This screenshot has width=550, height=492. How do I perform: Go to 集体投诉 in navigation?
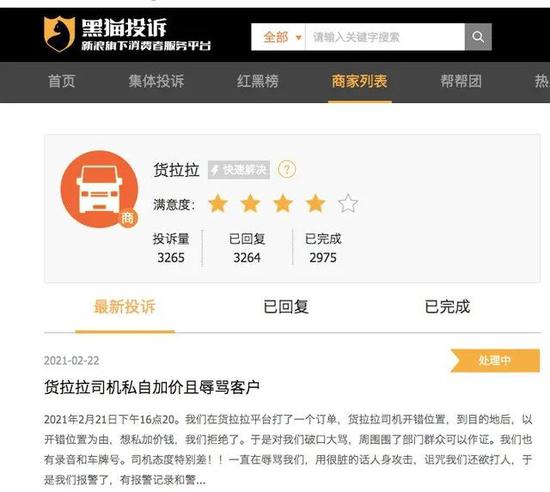[x=156, y=81]
